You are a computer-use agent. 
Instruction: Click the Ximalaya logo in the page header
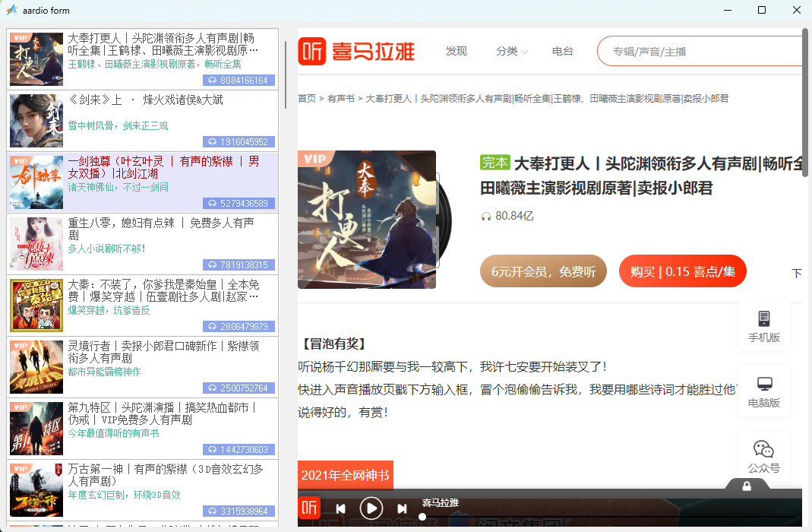[356, 51]
